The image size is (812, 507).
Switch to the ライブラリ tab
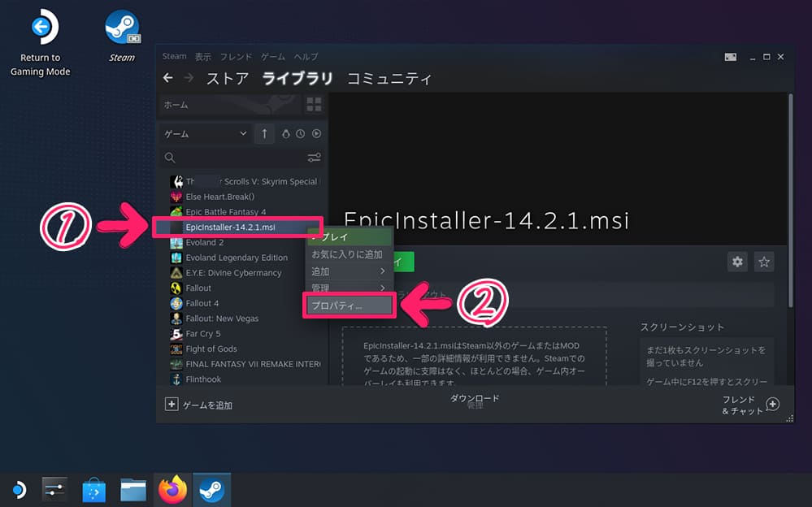tap(297, 78)
